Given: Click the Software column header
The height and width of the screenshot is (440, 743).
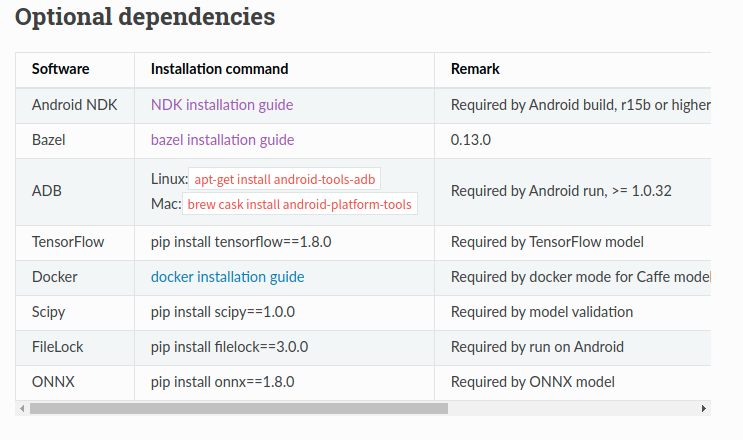Looking at the screenshot, I should (x=60, y=69).
